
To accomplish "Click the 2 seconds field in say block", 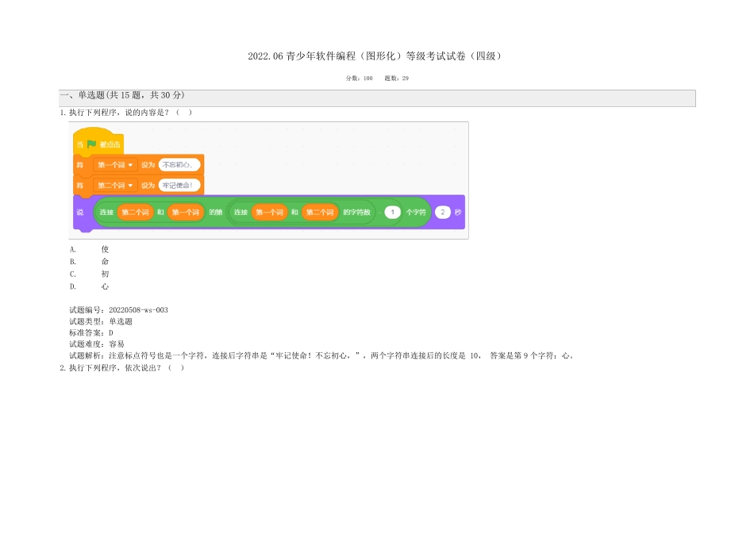I will coord(442,212).
